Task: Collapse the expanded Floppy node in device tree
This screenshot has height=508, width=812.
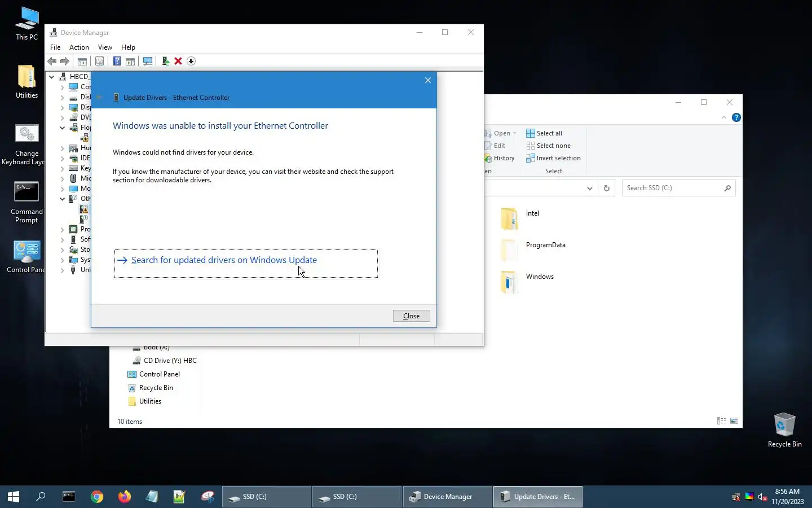Action: pos(63,128)
